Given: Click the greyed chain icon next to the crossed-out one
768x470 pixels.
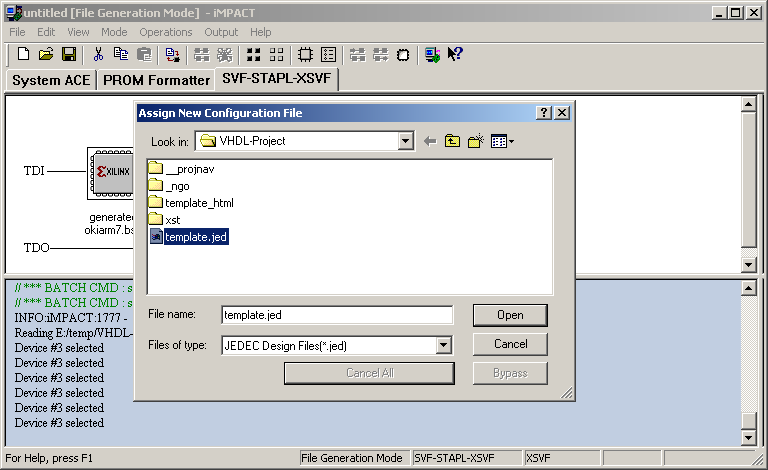Looking at the screenshot, I should coord(201,54).
